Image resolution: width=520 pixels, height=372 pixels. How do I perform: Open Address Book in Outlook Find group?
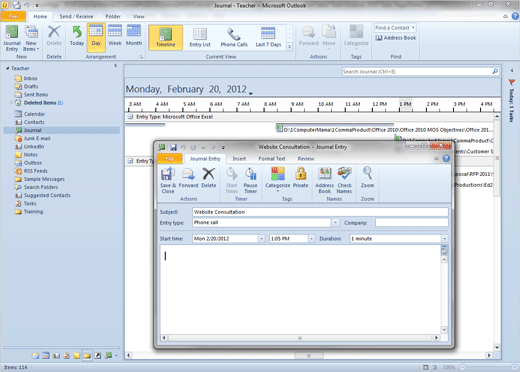tap(396, 38)
